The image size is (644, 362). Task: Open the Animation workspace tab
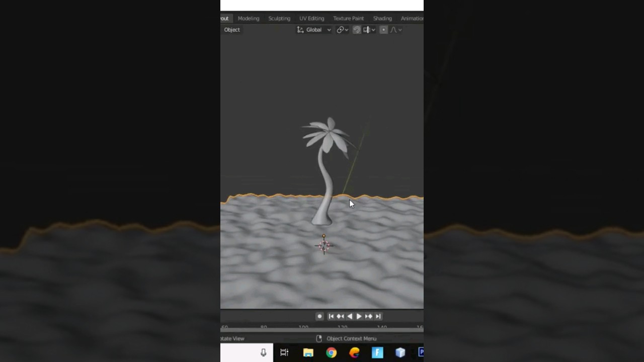click(412, 18)
